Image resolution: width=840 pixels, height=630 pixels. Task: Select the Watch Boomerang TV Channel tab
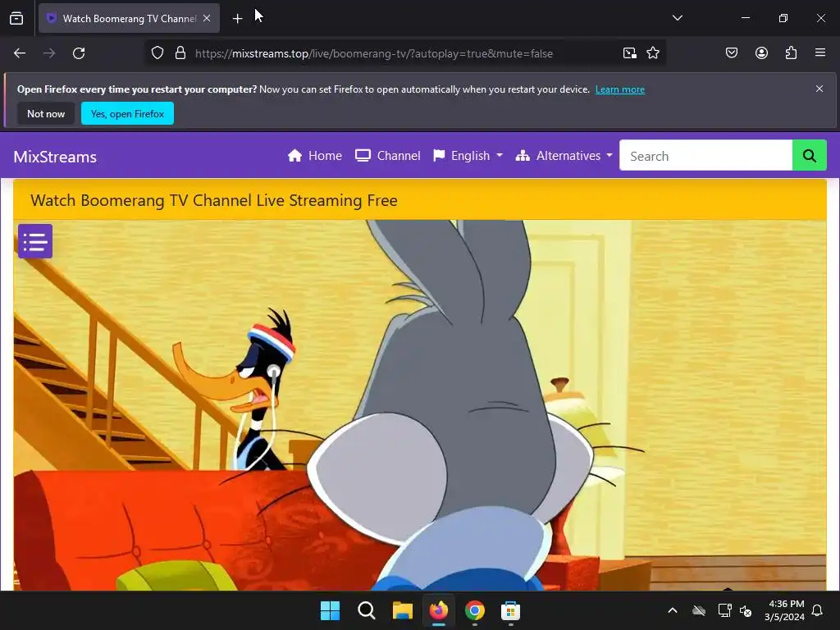(129, 18)
